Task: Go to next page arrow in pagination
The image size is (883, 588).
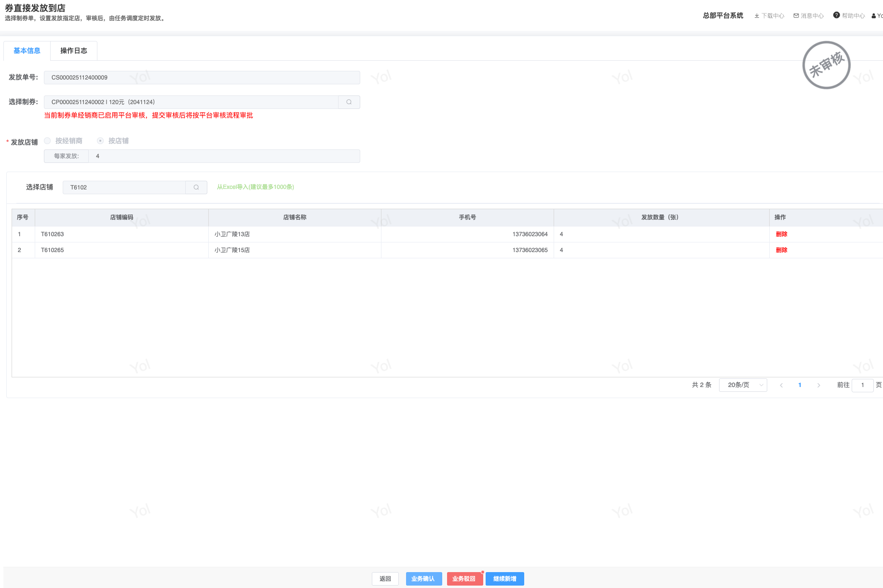Action: tap(818, 385)
